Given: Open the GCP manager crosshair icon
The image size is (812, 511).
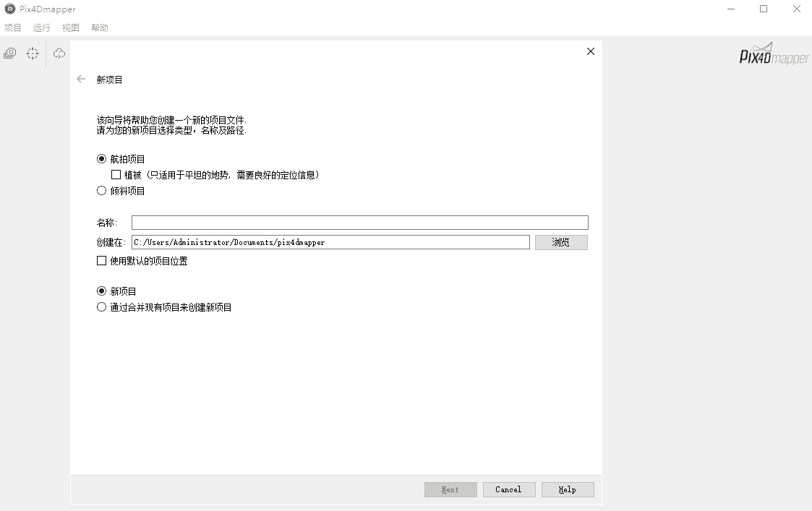Looking at the screenshot, I should [33, 53].
